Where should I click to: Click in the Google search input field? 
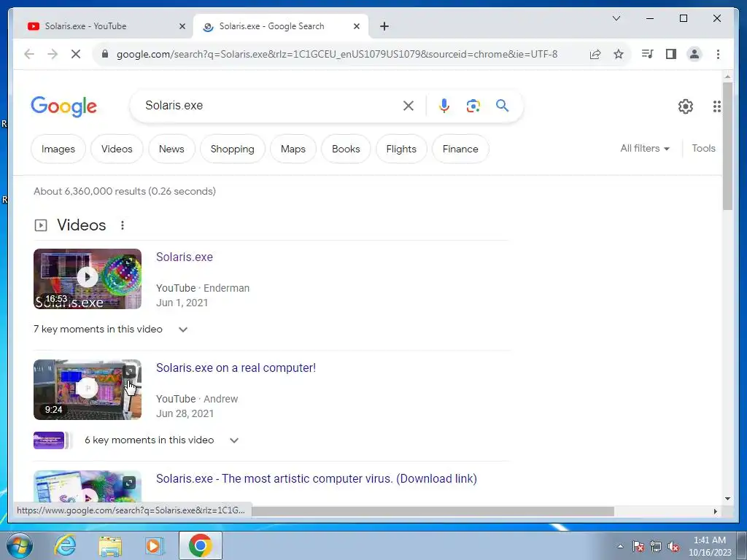269,106
